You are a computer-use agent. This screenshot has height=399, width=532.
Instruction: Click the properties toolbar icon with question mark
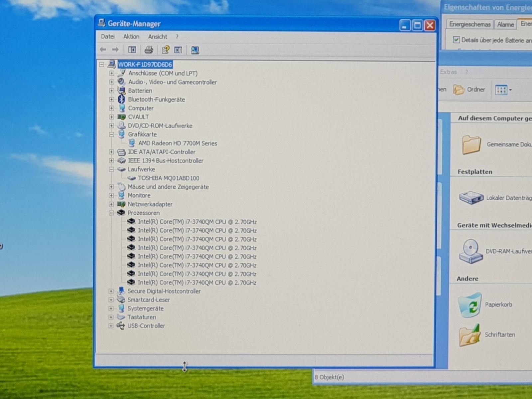(165, 50)
